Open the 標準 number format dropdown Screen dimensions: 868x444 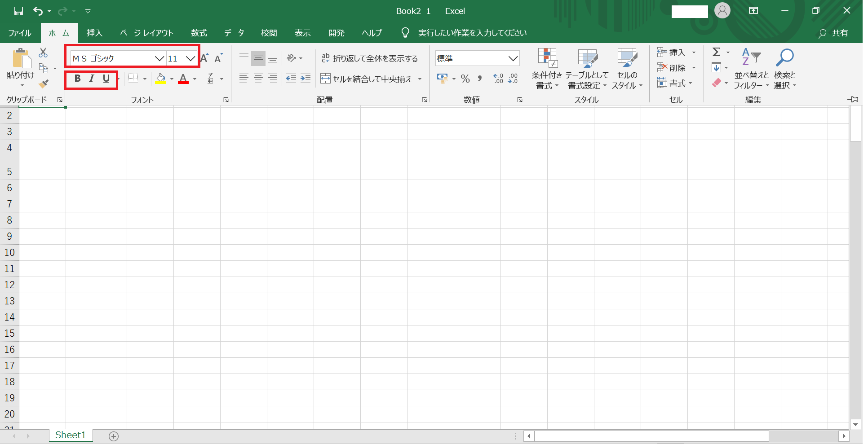(513, 58)
